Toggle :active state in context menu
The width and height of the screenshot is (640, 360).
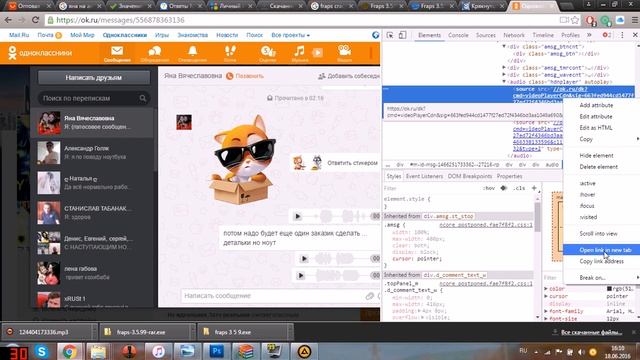point(588,183)
